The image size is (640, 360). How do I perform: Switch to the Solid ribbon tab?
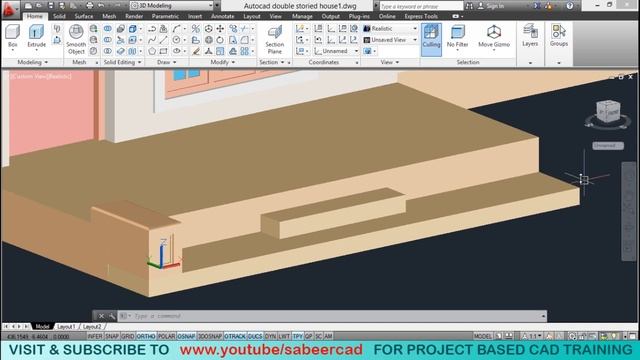pos(59,16)
